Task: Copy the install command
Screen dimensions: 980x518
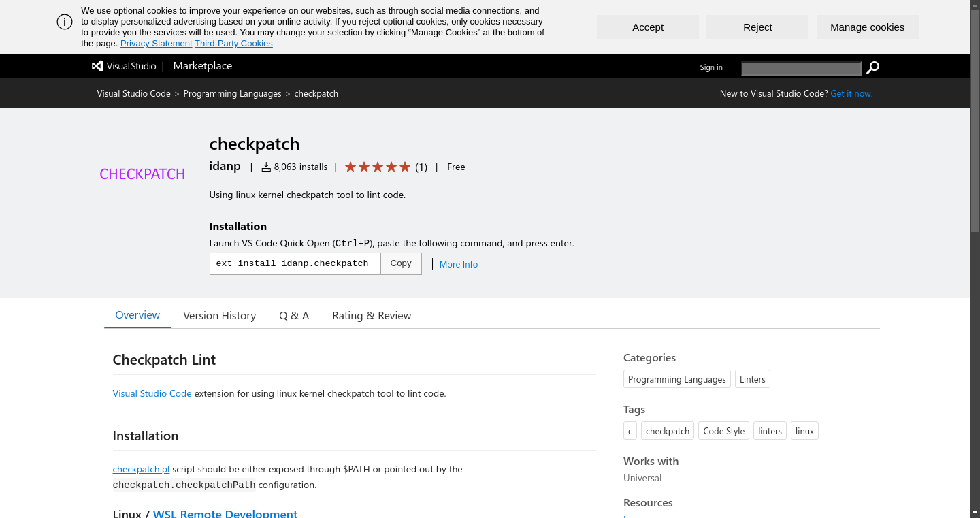Action: tap(401, 263)
